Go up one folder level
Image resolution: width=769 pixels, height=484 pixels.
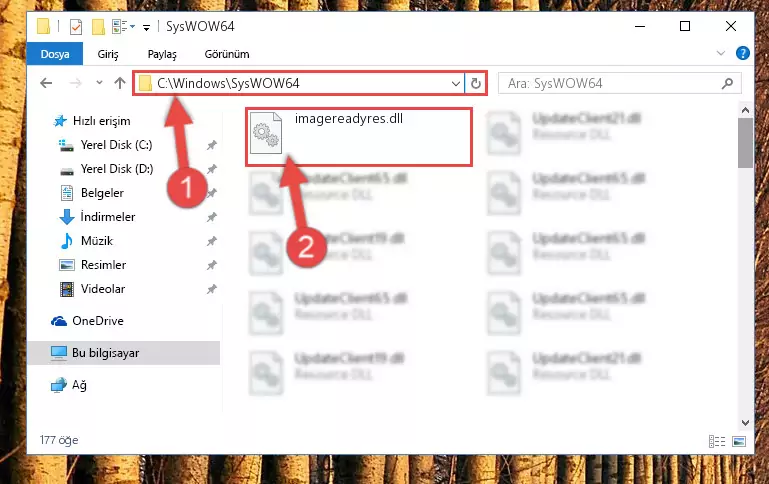point(120,83)
